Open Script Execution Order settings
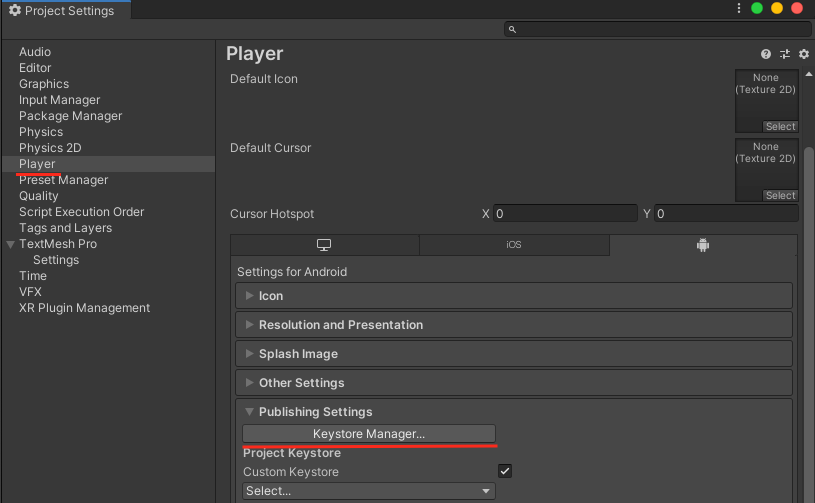815x503 pixels. (x=81, y=212)
